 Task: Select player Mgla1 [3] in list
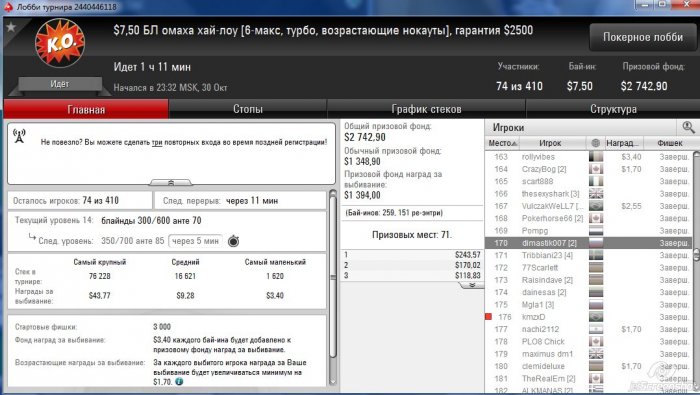pos(538,304)
